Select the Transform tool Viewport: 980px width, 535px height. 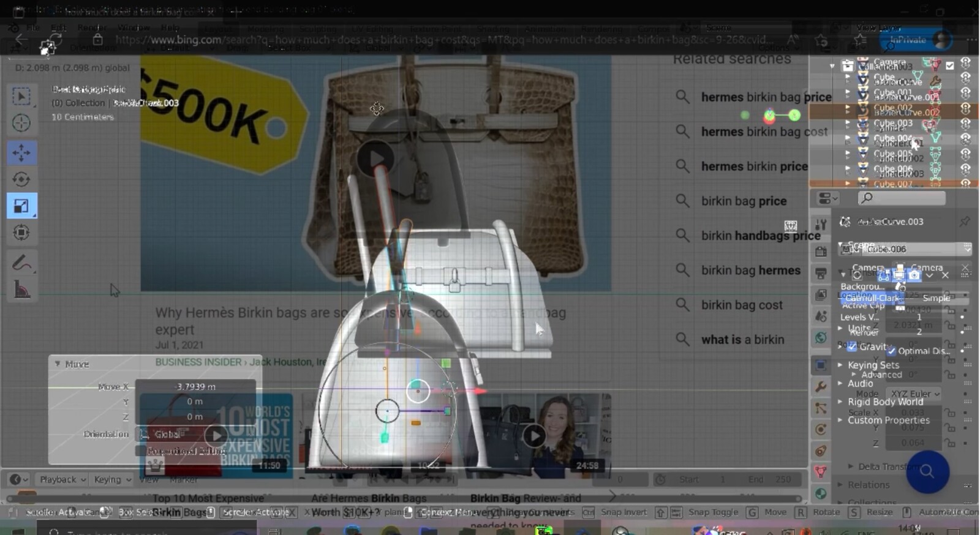pos(21,233)
